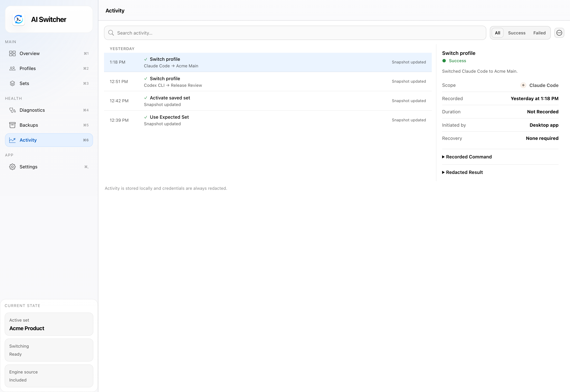The height and width of the screenshot is (392, 570).
Task: Click Codex CLI → Release Review subtitle
Action: [173, 85]
